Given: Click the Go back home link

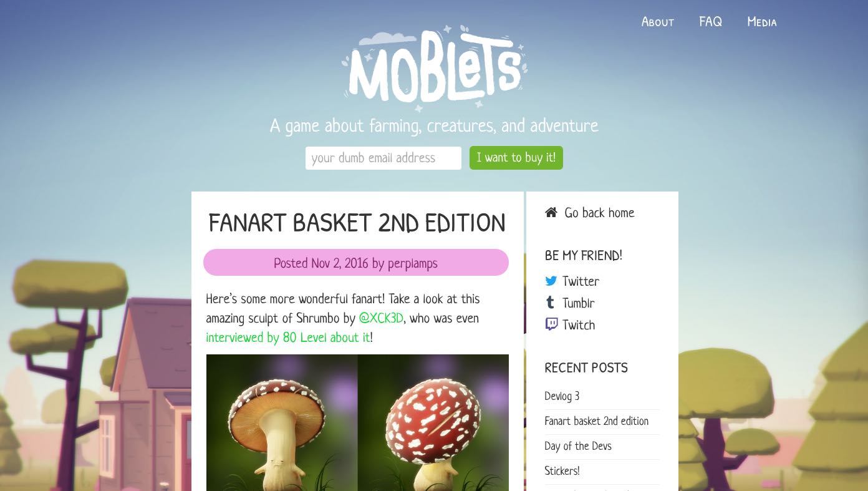Looking at the screenshot, I should pyautogui.click(x=599, y=213).
